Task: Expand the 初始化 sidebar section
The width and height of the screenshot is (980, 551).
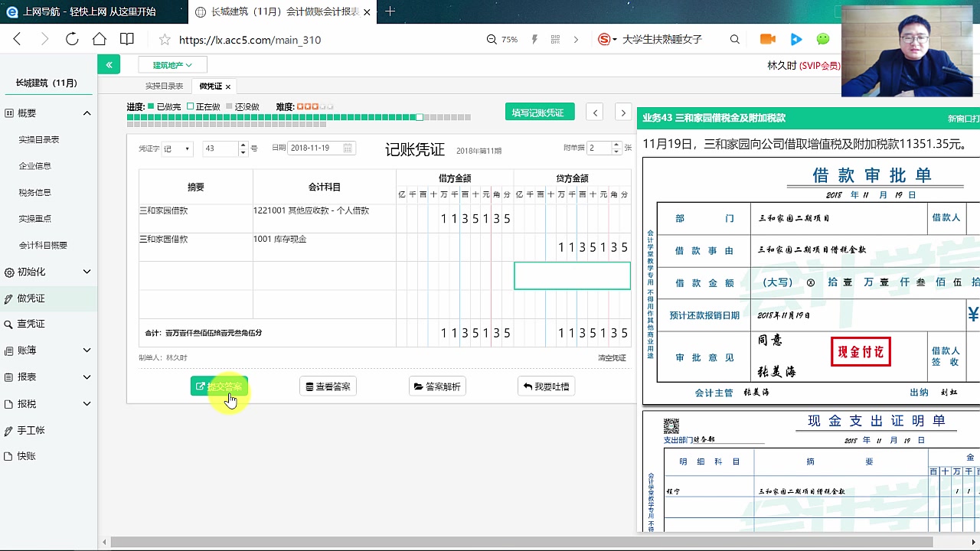Action: [88, 271]
